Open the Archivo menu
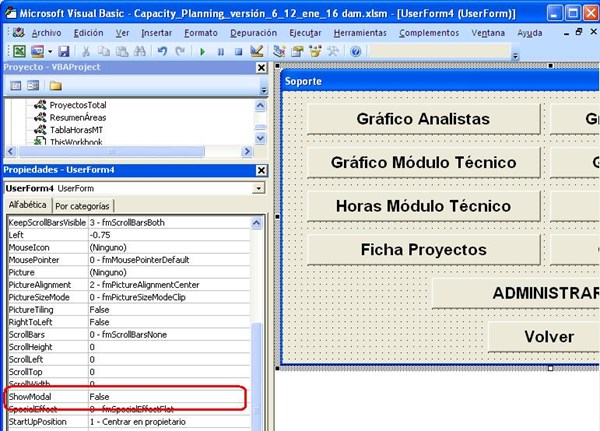 pyautogui.click(x=46, y=33)
